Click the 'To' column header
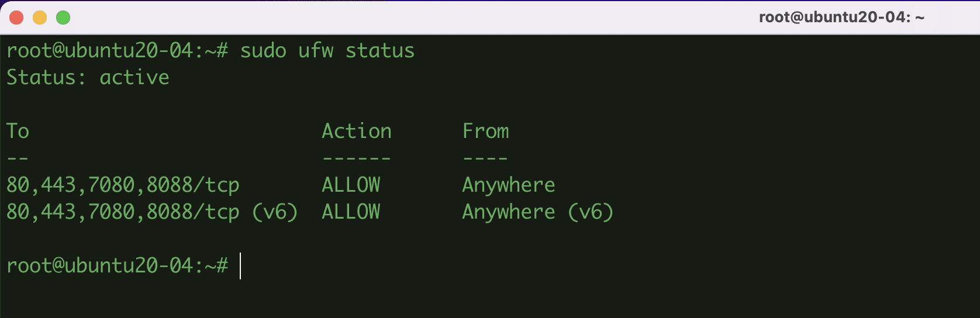The height and width of the screenshot is (318, 980). pos(18,132)
